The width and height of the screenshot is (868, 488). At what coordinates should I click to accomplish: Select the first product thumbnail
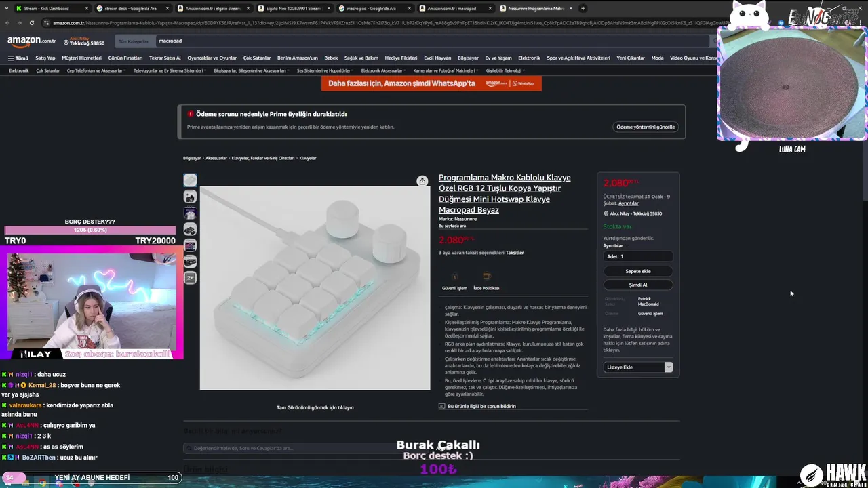coord(191,180)
